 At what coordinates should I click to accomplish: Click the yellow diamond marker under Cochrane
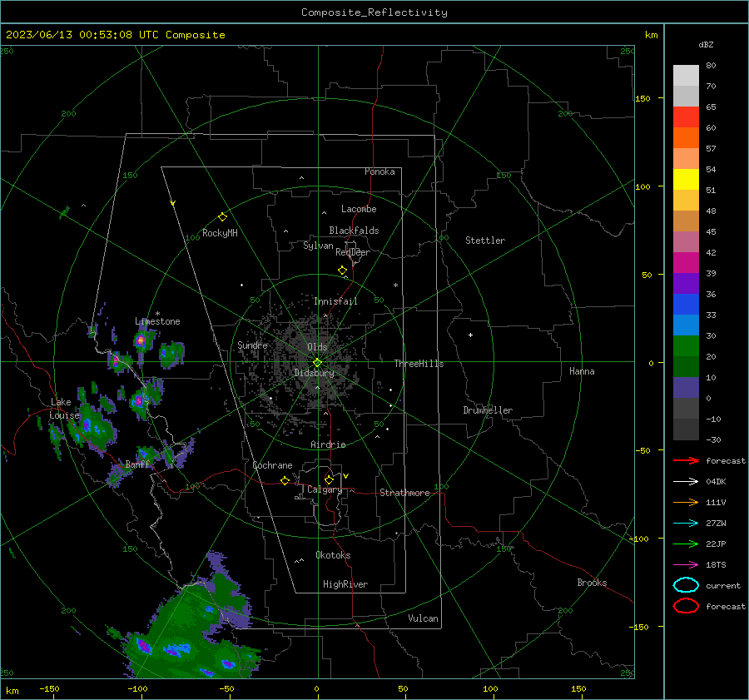pyautogui.click(x=285, y=480)
